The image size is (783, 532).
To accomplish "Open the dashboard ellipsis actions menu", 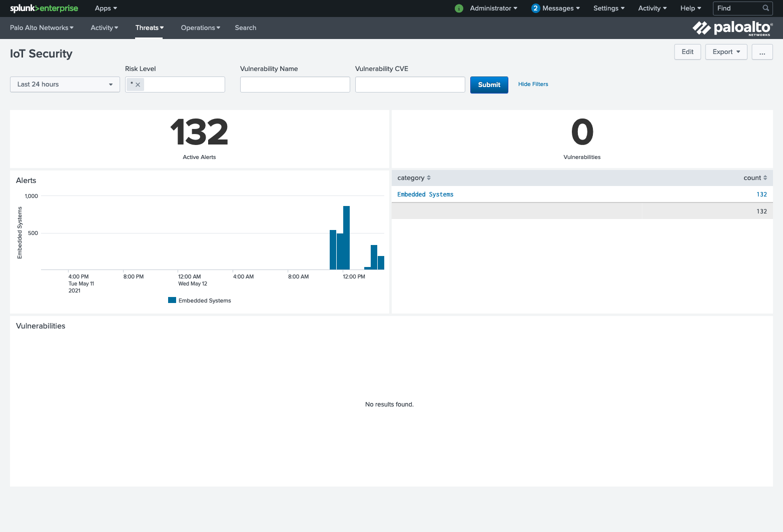I will 762,52.
